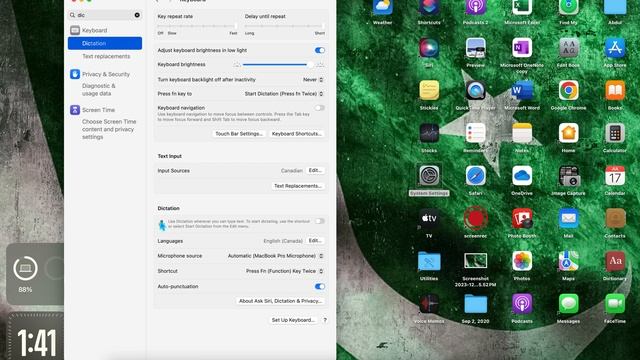Adjust the Keyboard brightness slider

[279, 64]
